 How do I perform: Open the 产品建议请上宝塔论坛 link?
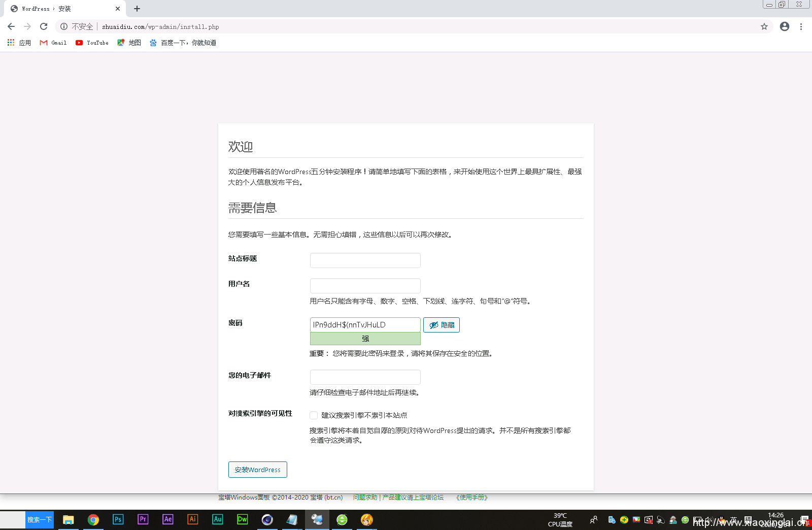413,498
